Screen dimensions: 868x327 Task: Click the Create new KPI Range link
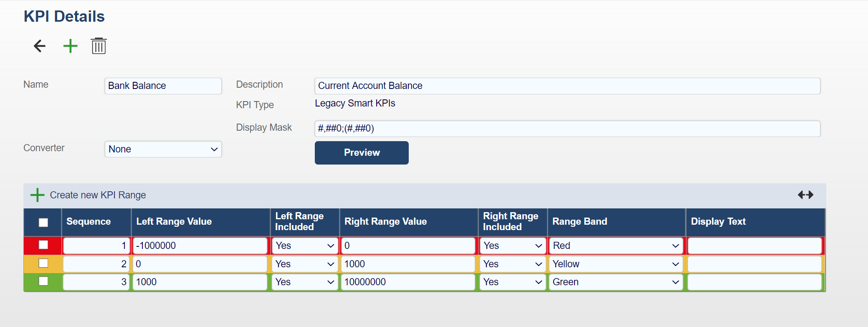click(x=98, y=195)
